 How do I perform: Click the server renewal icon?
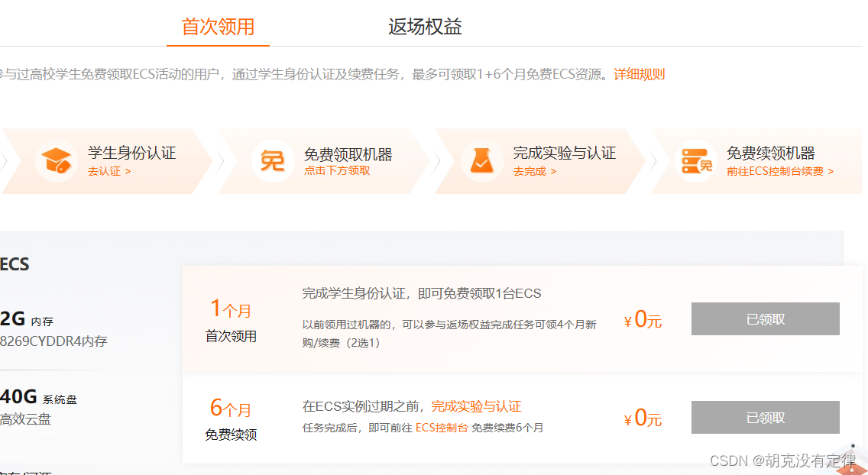pyautogui.click(x=696, y=161)
